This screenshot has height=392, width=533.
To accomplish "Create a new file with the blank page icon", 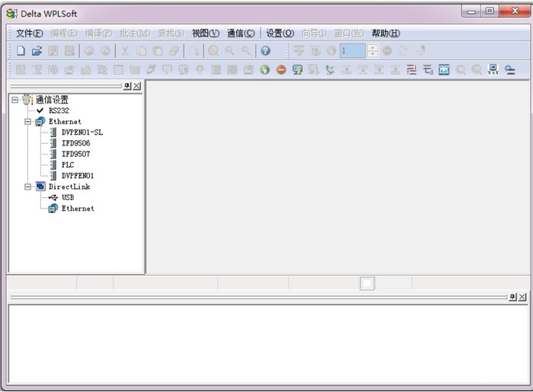I will click(x=21, y=51).
